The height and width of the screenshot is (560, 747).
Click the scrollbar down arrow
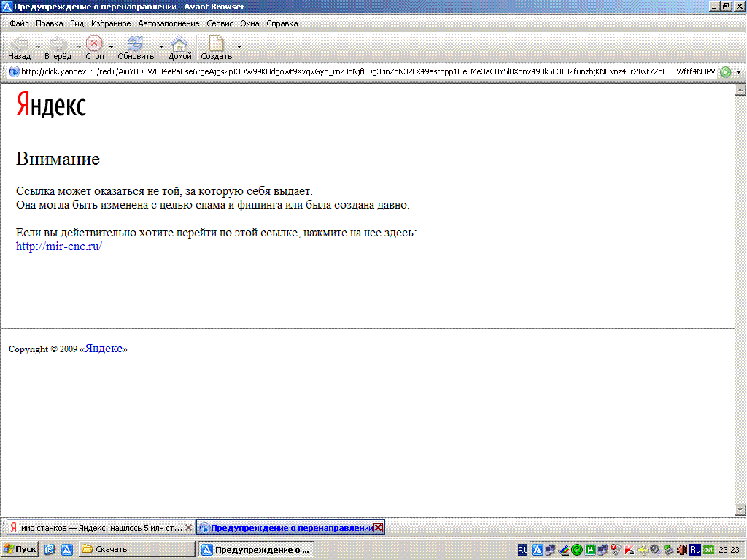coord(740,510)
